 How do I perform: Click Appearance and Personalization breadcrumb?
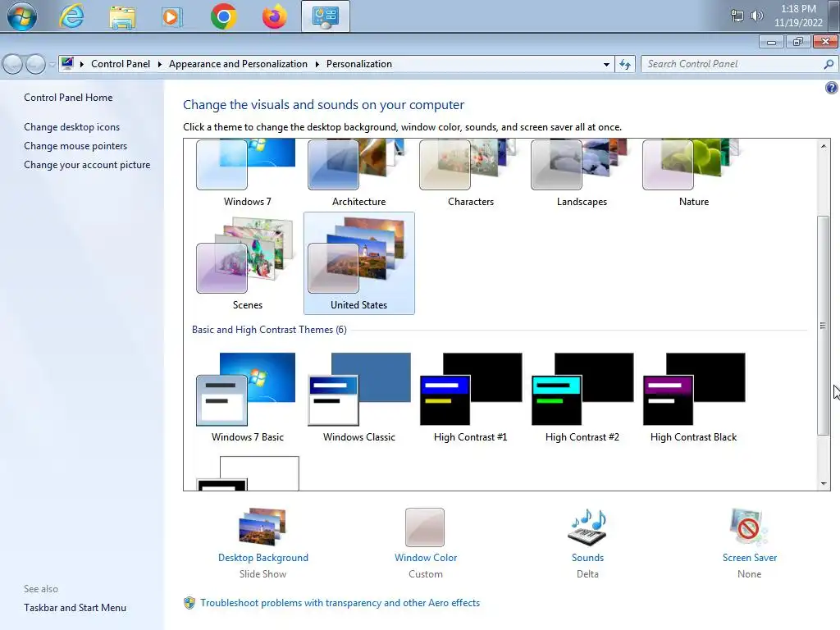pyautogui.click(x=238, y=64)
